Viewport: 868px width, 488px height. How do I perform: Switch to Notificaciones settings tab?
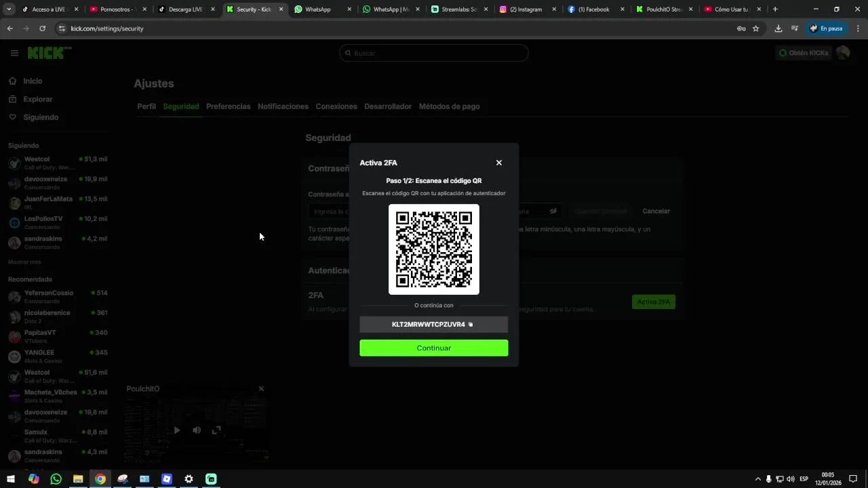(283, 106)
